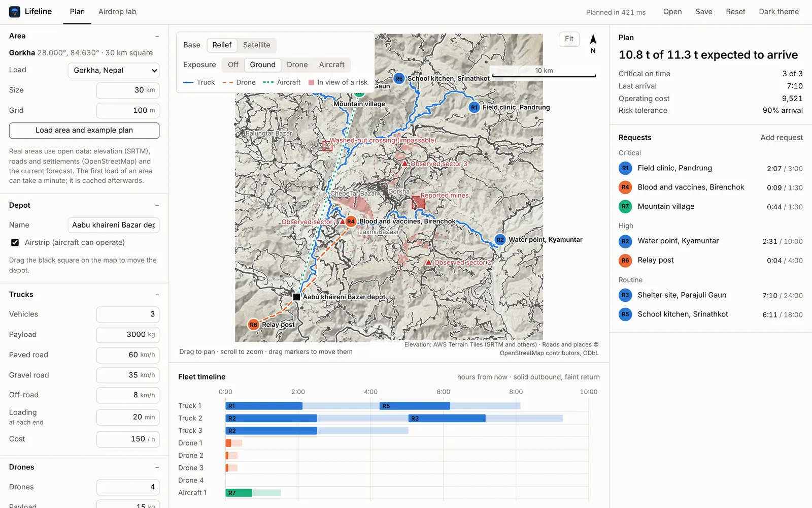Click the Fit map button
812x508 pixels.
click(569, 39)
